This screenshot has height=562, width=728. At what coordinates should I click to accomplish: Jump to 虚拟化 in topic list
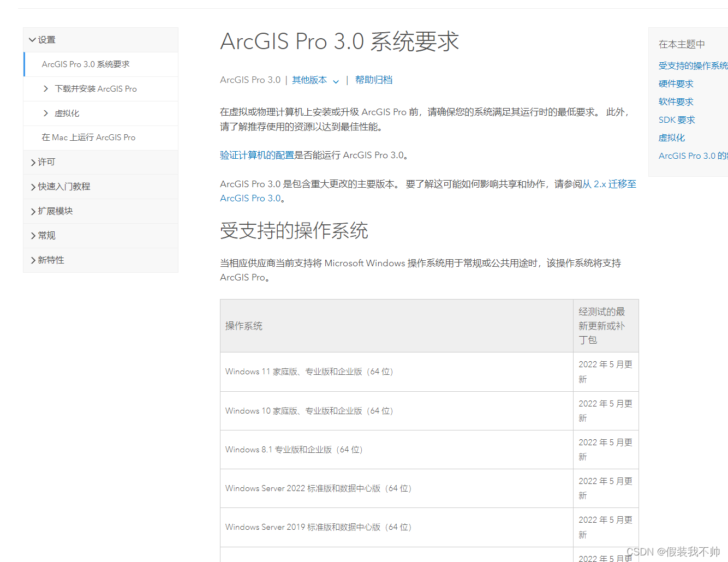coord(671,137)
